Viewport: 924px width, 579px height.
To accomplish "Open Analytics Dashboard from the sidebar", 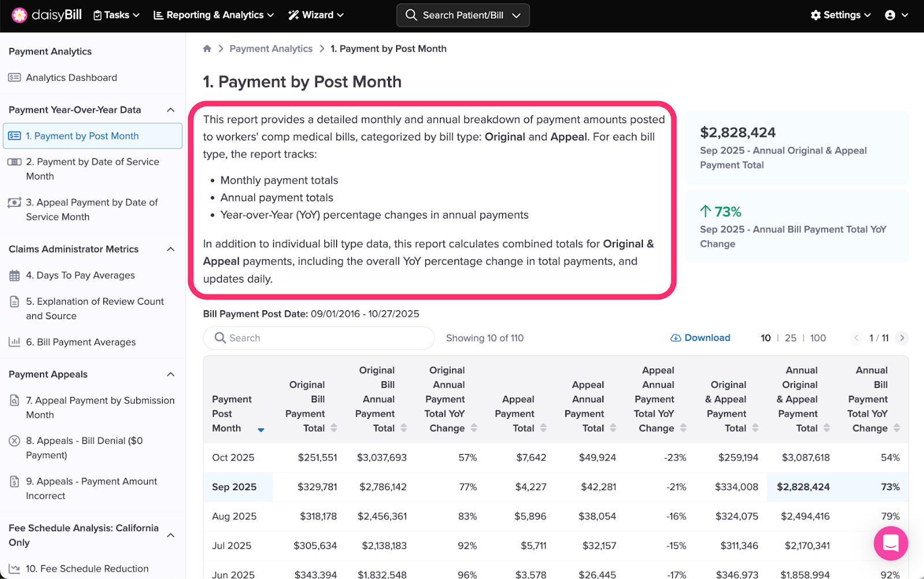I will pyautogui.click(x=71, y=77).
